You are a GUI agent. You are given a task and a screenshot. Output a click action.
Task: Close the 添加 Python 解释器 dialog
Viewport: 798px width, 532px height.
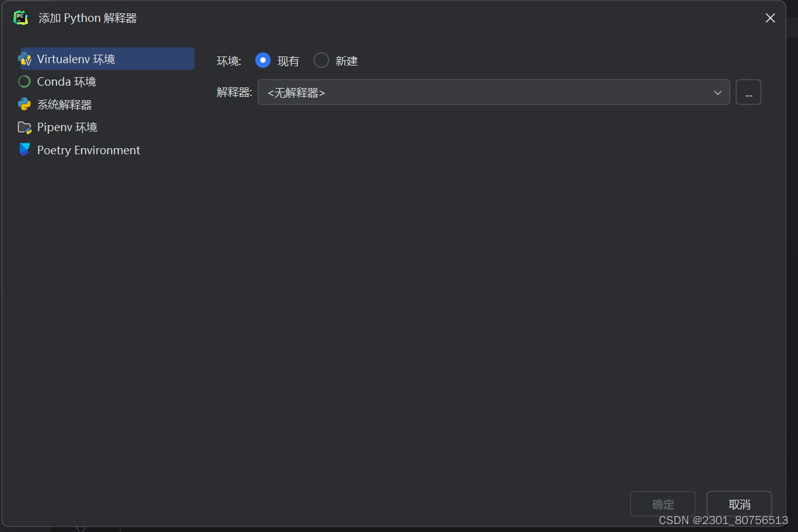tap(770, 18)
